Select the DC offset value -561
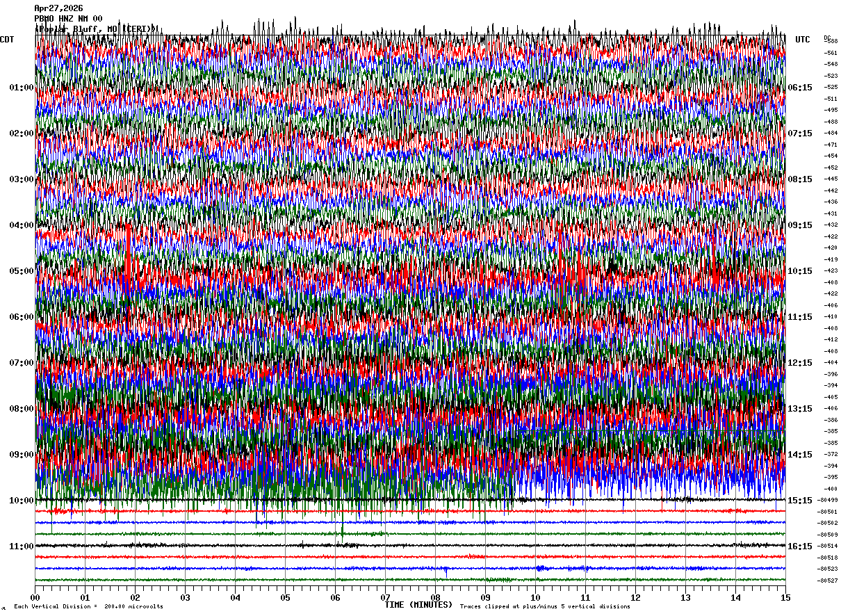The image size is (841, 616). (831, 53)
